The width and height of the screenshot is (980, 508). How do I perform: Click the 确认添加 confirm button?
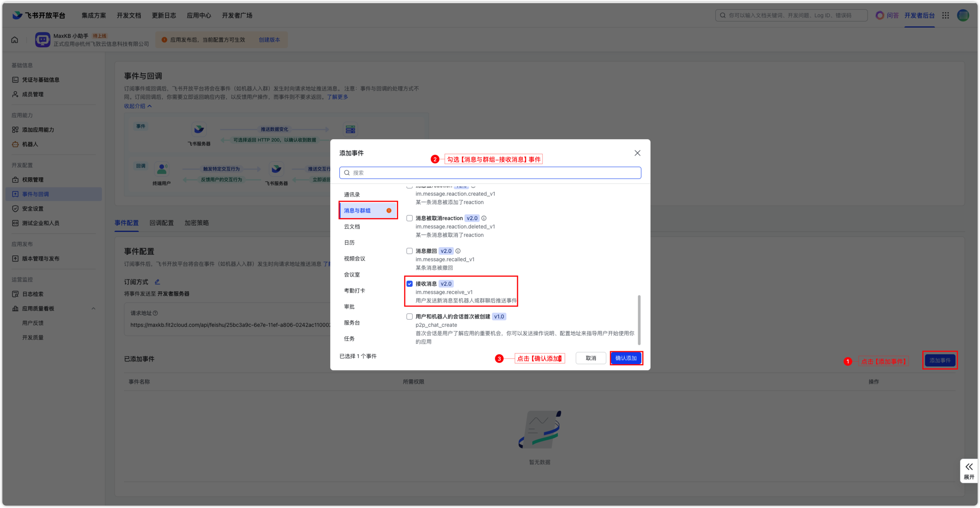click(x=626, y=358)
